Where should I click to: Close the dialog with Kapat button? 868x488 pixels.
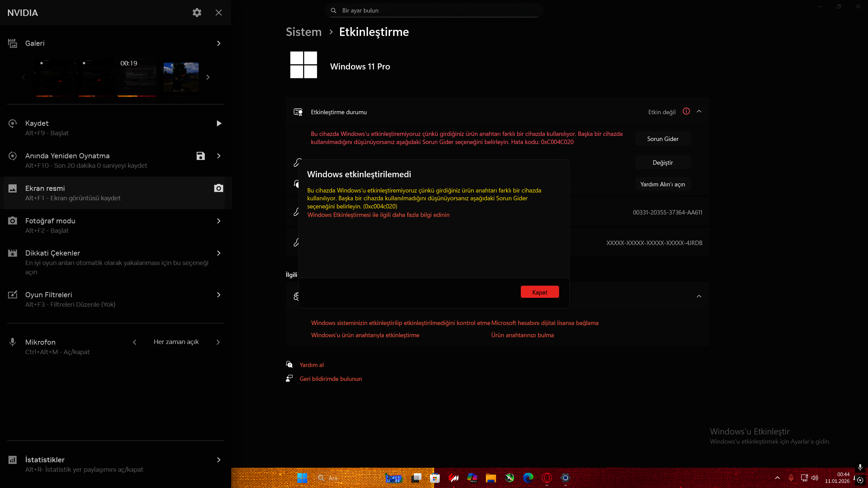coord(540,292)
